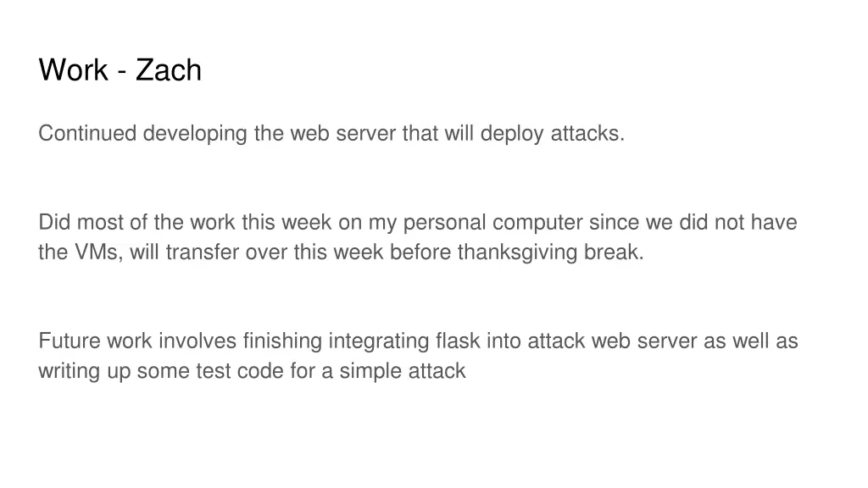Place cursor on the word "integrating"
This screenshot has height=488, width=868.
[379, 341]
